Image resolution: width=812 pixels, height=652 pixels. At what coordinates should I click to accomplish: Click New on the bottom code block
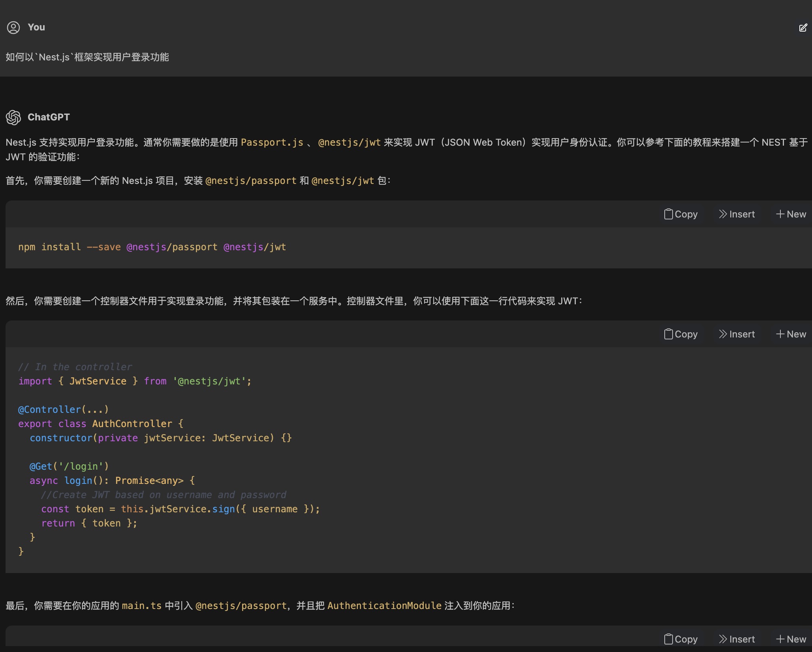[791, 639]
